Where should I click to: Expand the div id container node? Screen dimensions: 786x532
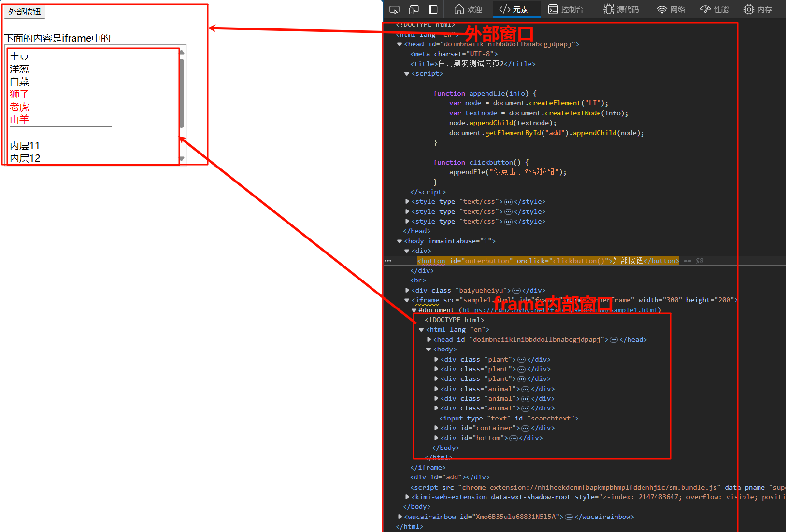[x=436, y=428]
